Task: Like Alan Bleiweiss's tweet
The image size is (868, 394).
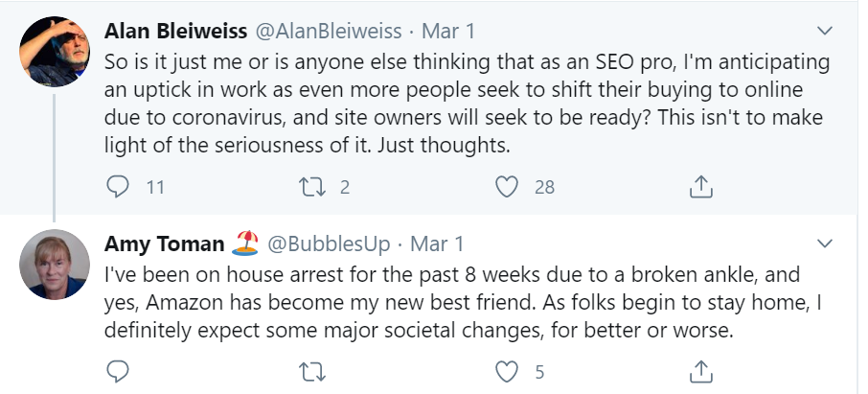Action: pyautogui.click(x=507, y=187)
